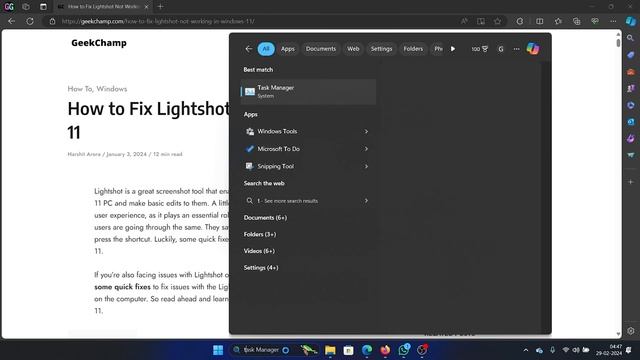Switch to Documents search filter

321,49
